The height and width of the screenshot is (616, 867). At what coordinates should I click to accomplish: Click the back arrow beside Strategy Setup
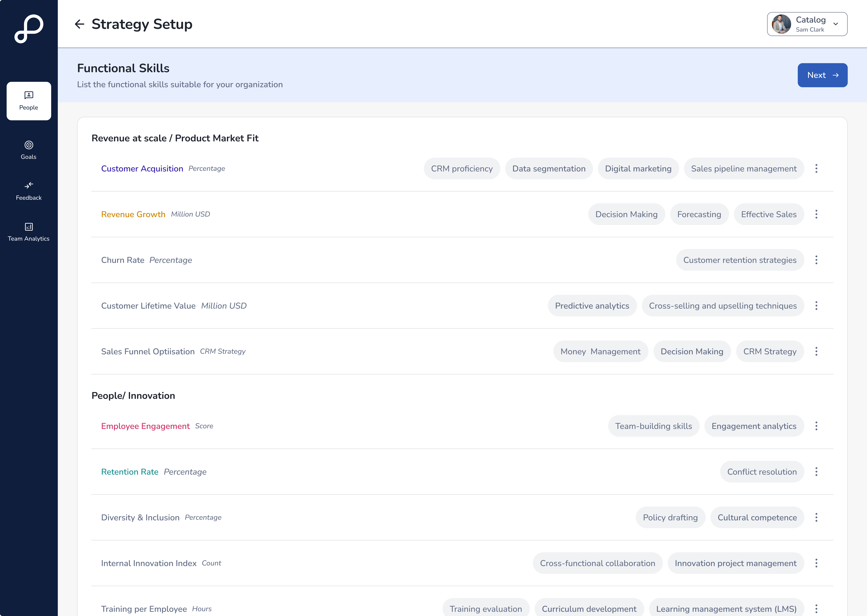coord(79,24)
